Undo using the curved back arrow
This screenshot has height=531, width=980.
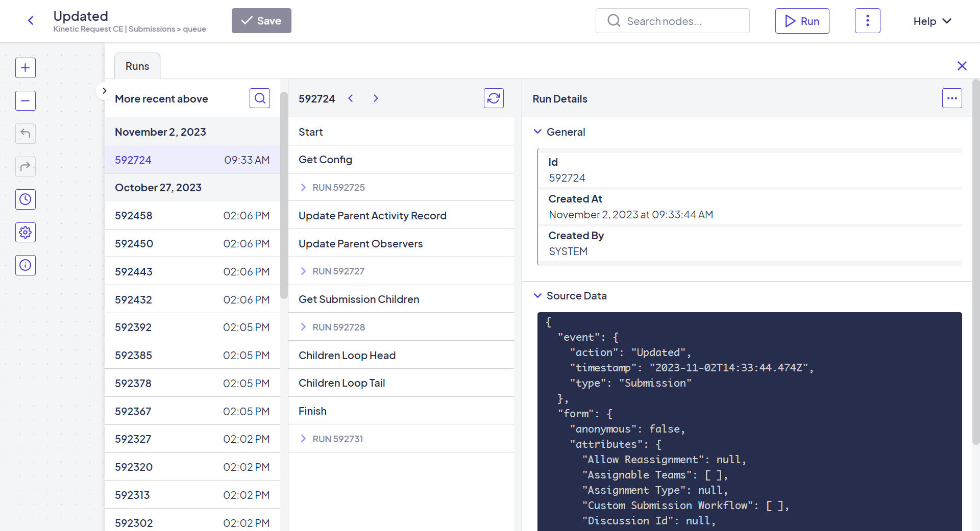coord(26,134)
